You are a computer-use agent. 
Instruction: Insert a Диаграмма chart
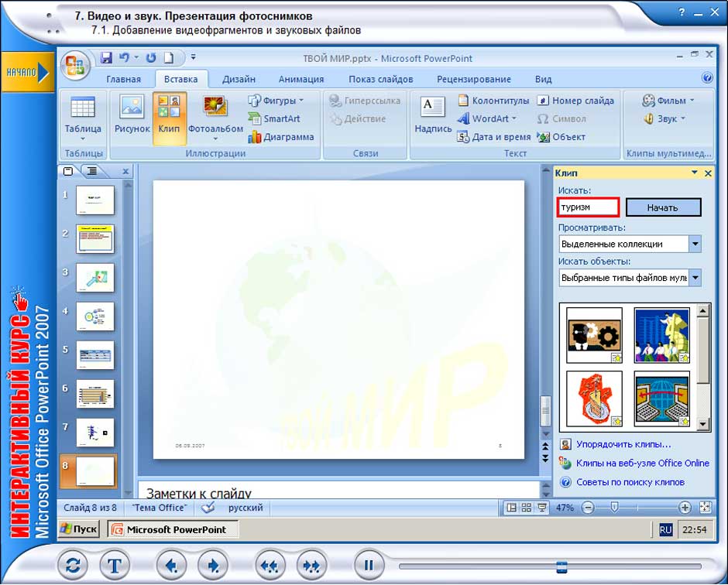(281, 137)
